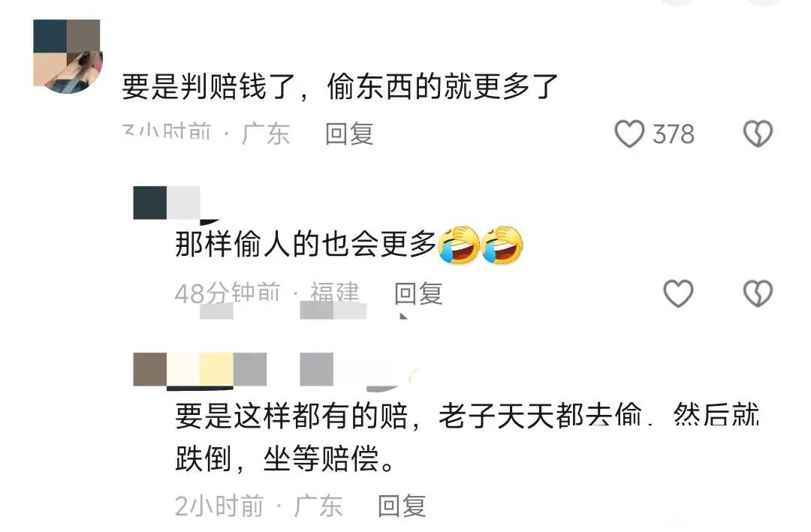
Task: Open the blurred username above 要是这样都有的赔 reply
Action: click(200, 370)
